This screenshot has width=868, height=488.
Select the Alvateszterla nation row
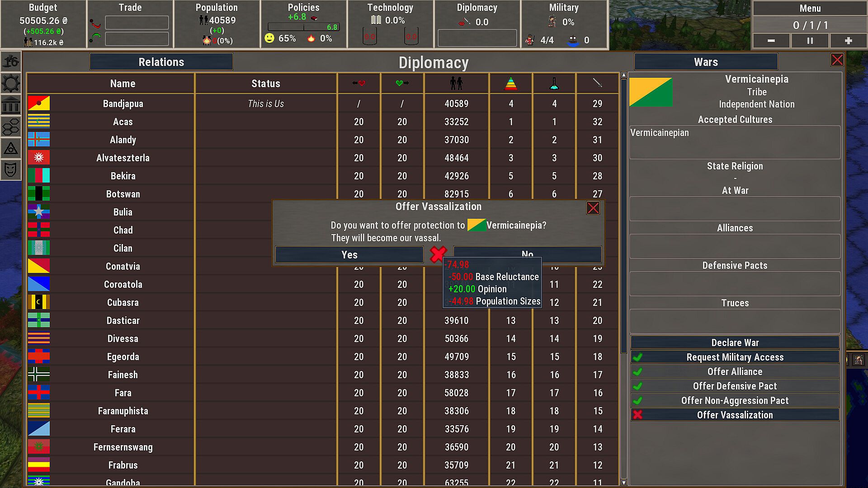[x=123, y=158]
